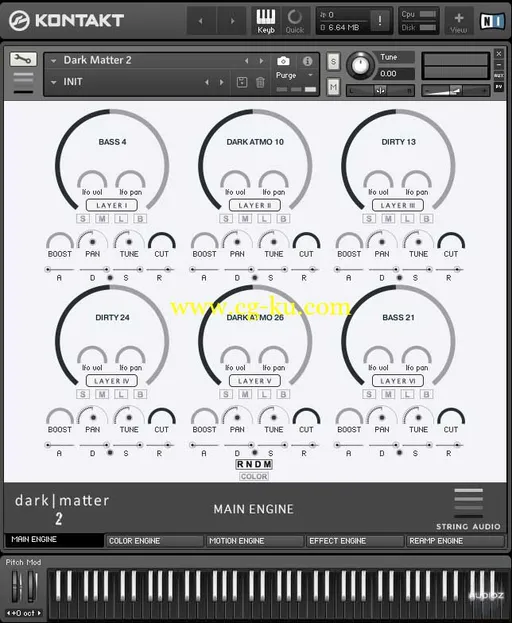512x623 pixels.
Task: Load previous Dark Matter 2 instrument arrow
Action: coord(247,61)
